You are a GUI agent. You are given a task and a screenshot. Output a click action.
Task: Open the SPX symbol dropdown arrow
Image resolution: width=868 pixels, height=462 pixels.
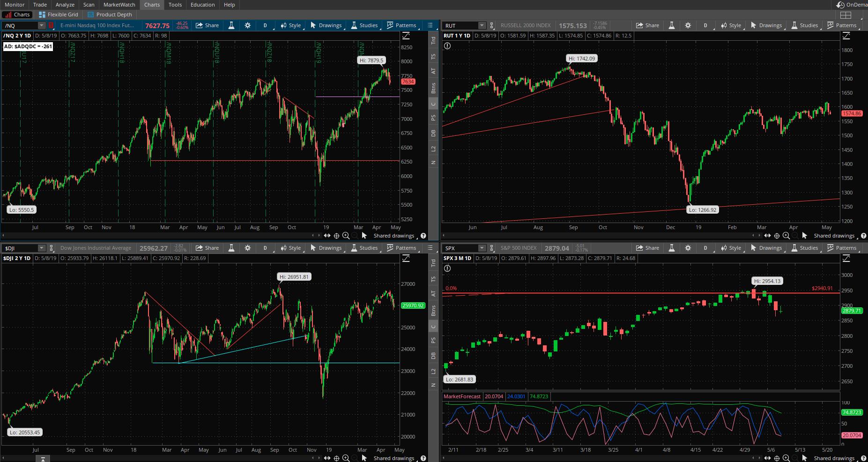pyautogui.click(x=482, y=248)
